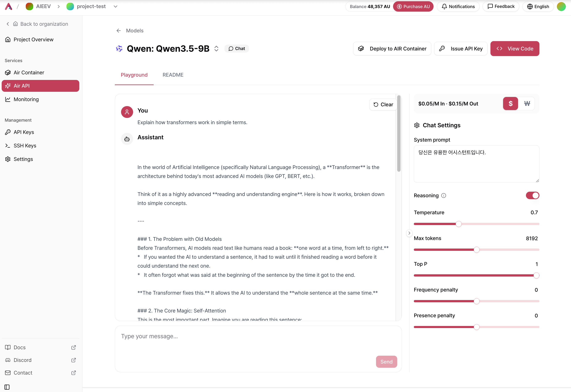Open the Air Container service
Image resolution: width=571 pixels, height=392 pixels.
tap(40, 72)
